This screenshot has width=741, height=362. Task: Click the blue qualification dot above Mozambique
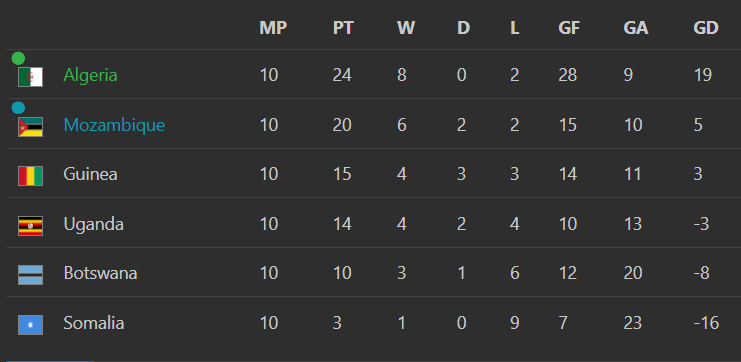click(18, 108)
